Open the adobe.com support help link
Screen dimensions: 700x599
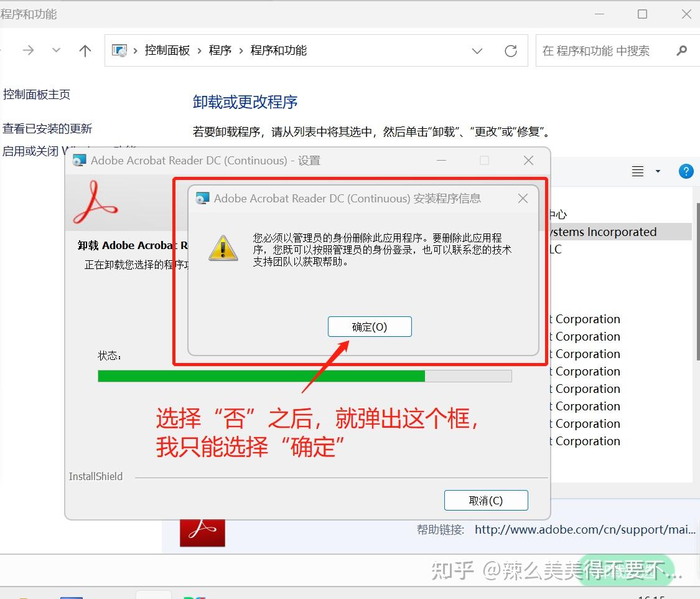tap(585, 529)
